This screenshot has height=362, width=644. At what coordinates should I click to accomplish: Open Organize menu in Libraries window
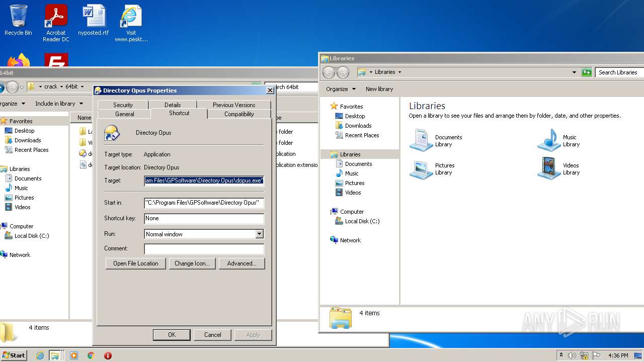[341, 89]
